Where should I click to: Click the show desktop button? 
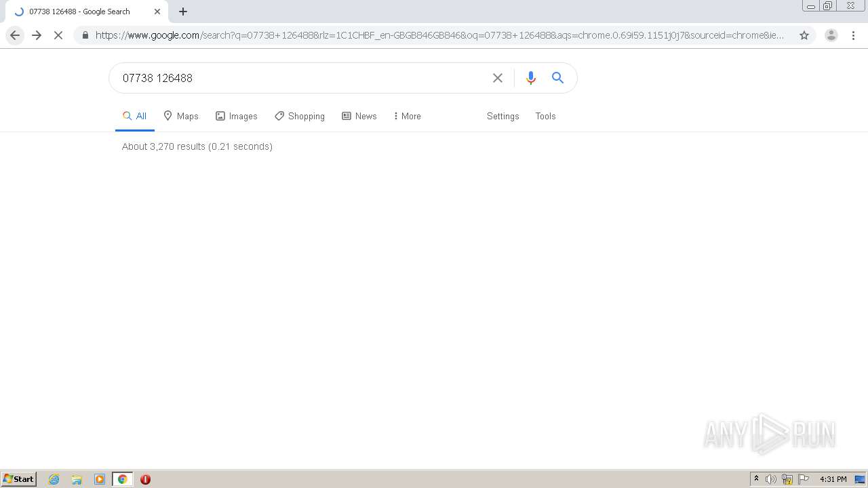pyautogui.click(x=860, y=479)
